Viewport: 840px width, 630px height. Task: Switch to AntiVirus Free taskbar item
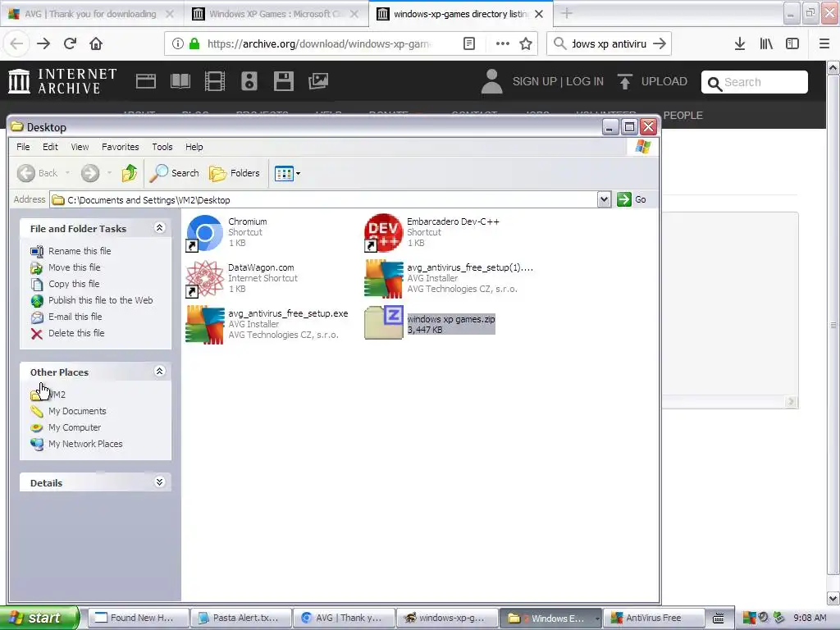(654, 618)
